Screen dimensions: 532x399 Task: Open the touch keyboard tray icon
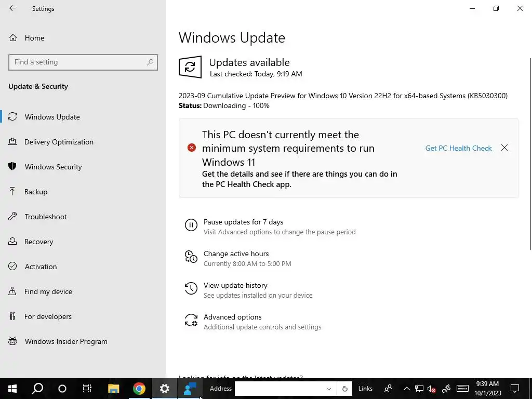coord(462,389)
